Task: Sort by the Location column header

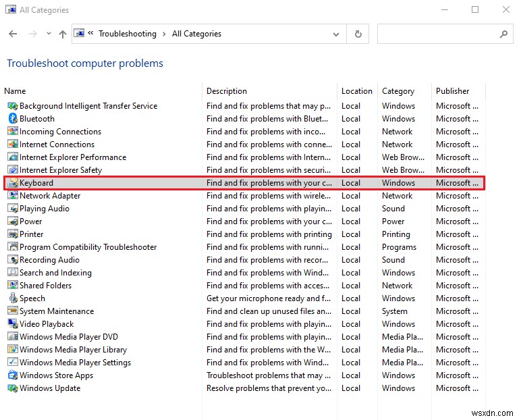Action: pos(357,91)
